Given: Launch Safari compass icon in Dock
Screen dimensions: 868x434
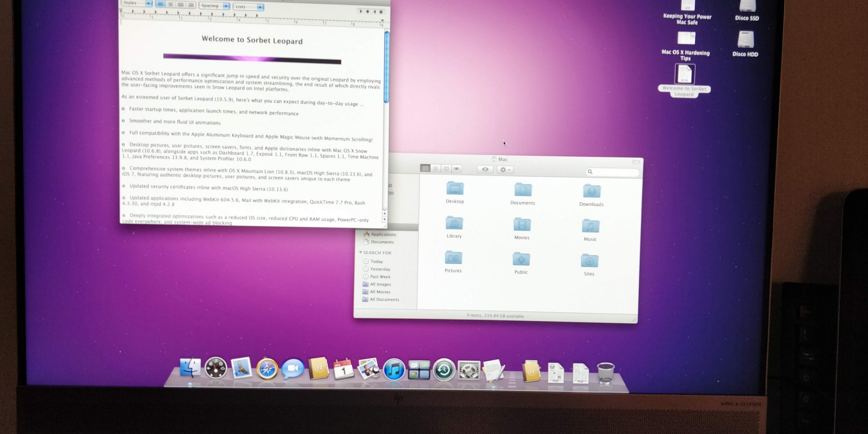Looking at the screenshot, I should pos(267,369).
